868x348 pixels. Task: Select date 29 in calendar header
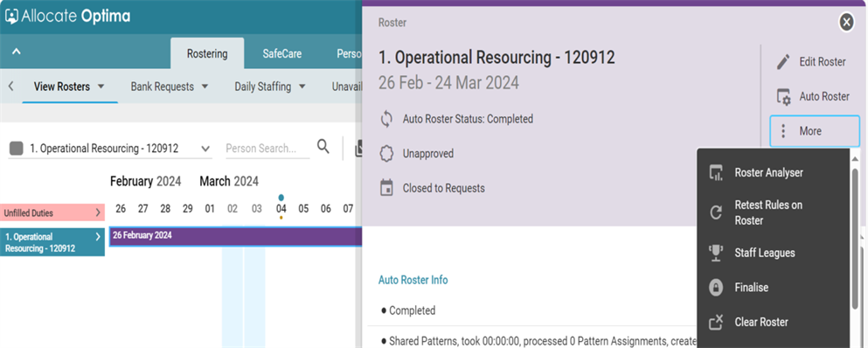(x=188, y=209)
